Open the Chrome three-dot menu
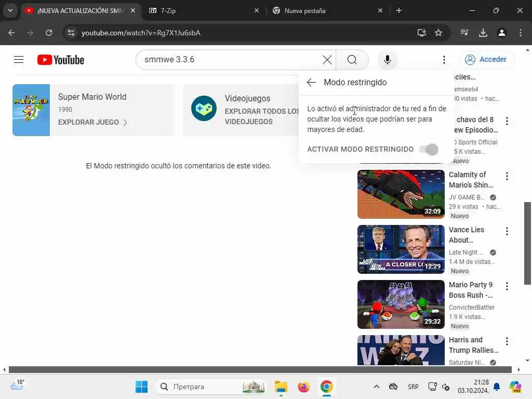Viewport: 532px width, 399px height. (x=521, y=33)
